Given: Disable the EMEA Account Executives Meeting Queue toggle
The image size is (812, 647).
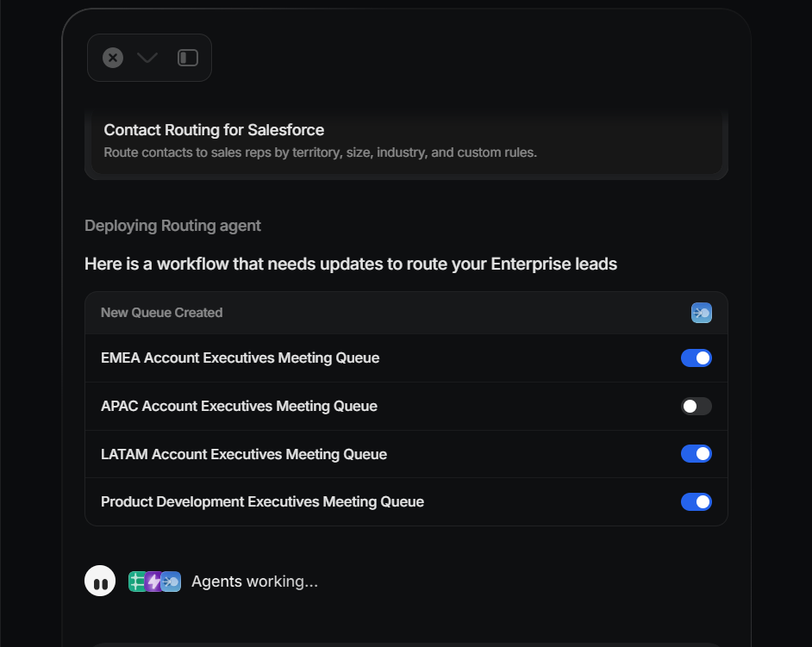Looking at the screenshot, I should [696, 358].
